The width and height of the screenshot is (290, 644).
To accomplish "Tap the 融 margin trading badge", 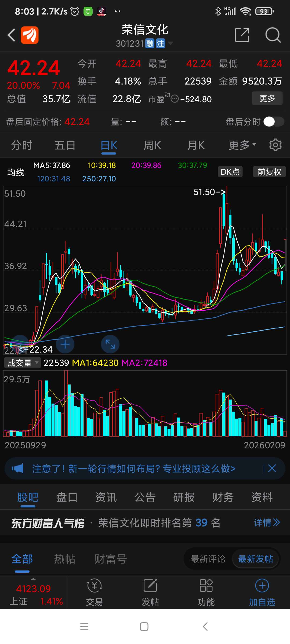I will coord(150,43).
